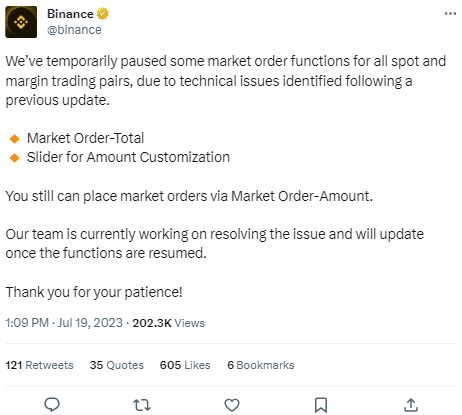Screen dimensions: 462x415
Task: Bookmark the tweet with bookmark icon
Action: 321,405
